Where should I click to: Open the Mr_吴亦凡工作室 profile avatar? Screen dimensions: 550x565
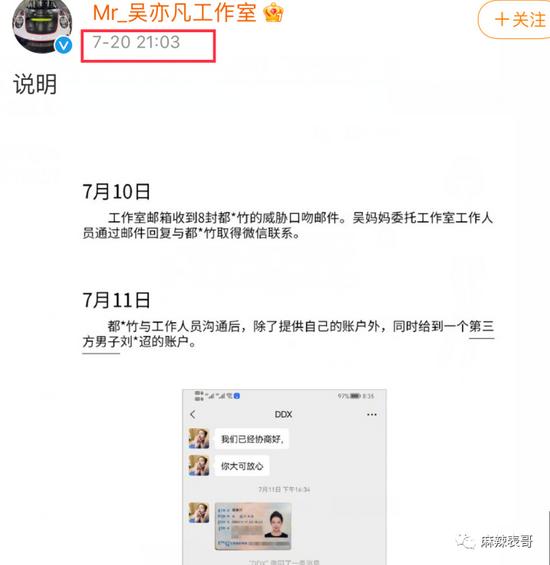pyautogui.click(x=42, y=26)
